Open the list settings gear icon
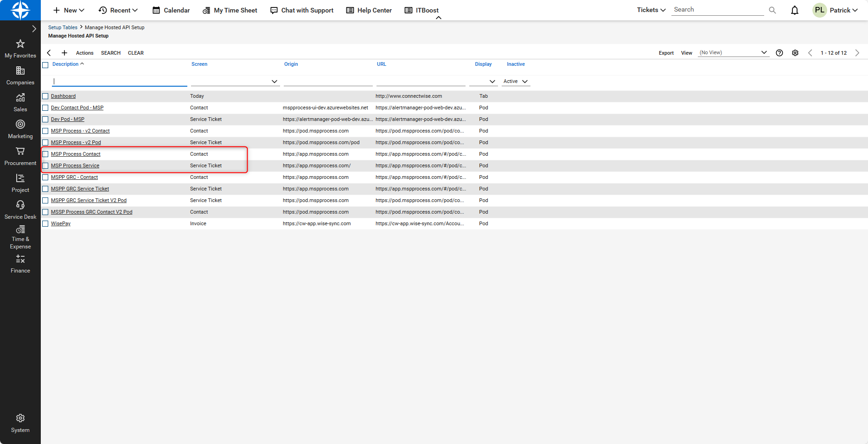Viewport: 868px width, 444px height. (x=795, y=53)
